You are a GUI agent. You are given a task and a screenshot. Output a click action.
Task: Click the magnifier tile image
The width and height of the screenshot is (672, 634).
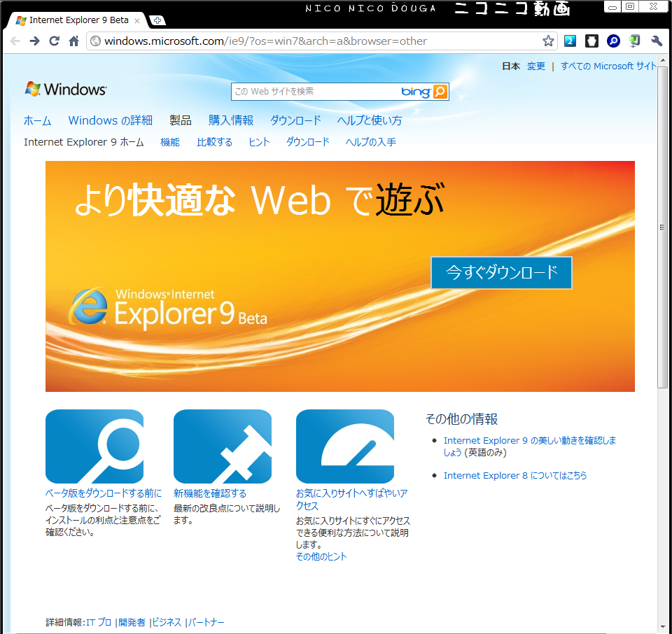coord(94,446)
